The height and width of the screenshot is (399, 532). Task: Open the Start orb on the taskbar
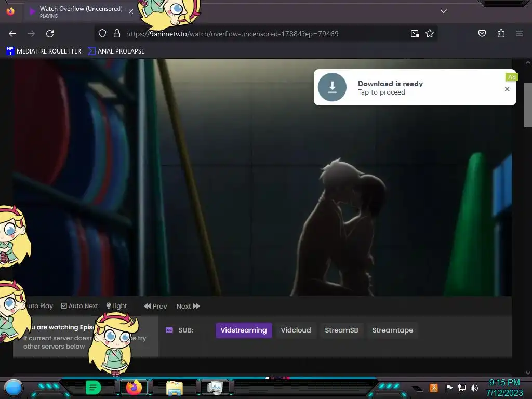(13, 388)
